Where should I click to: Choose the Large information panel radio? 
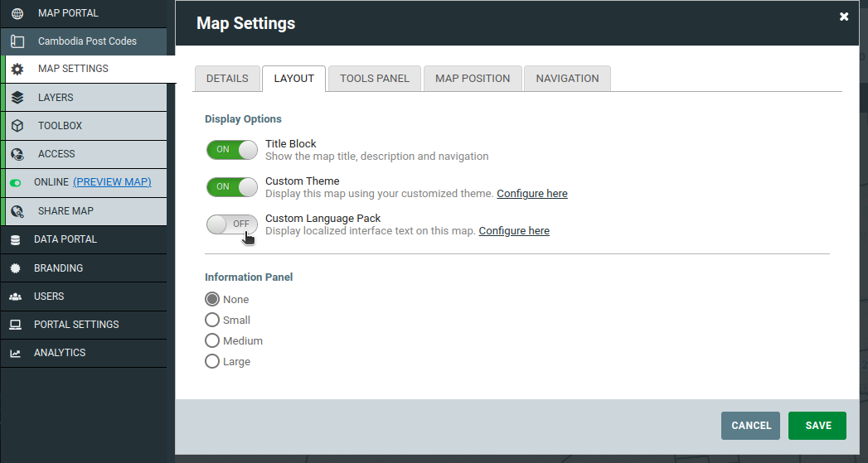[212, 361]
